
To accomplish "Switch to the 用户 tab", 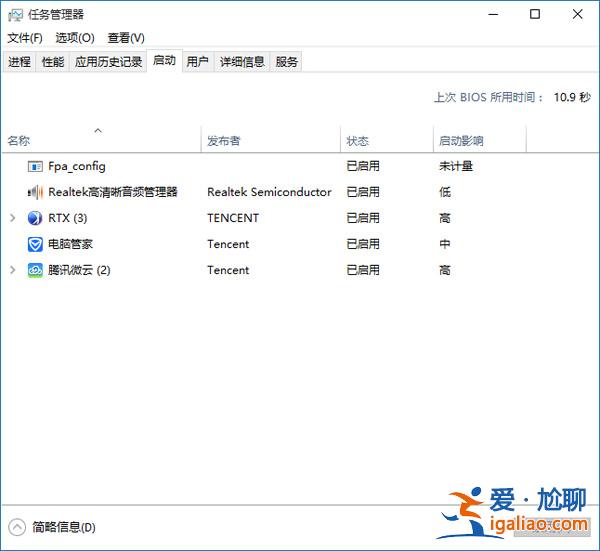I will click(197, 62).
